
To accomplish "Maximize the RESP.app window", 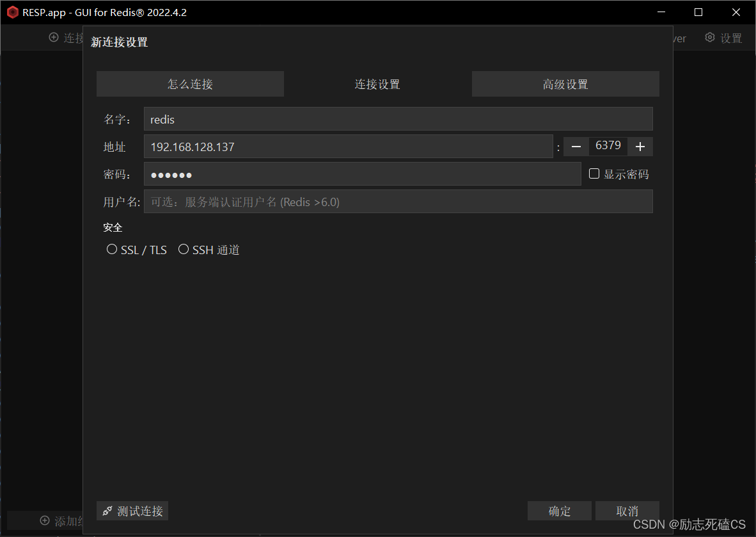I will 698,13.
